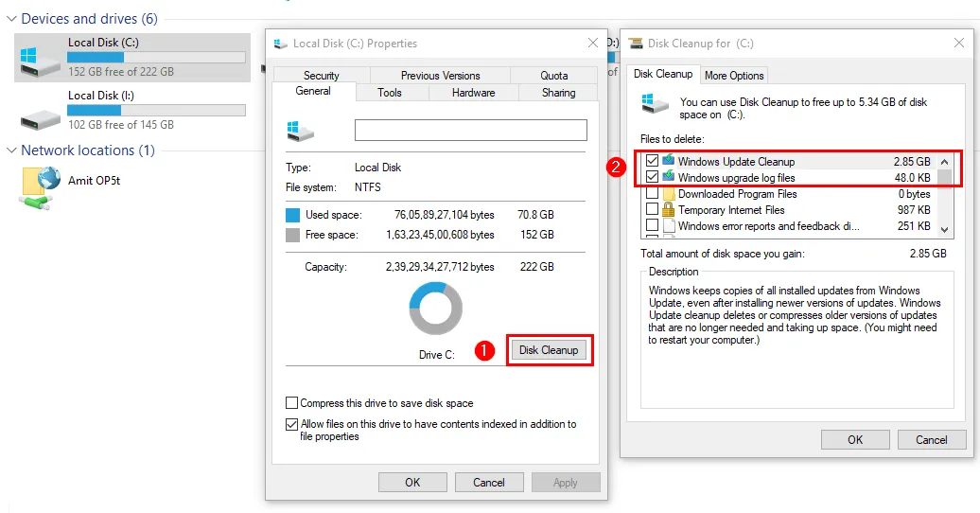
Task: Click the Temporary Internet Files lock icon
Action: click(668, 209)
